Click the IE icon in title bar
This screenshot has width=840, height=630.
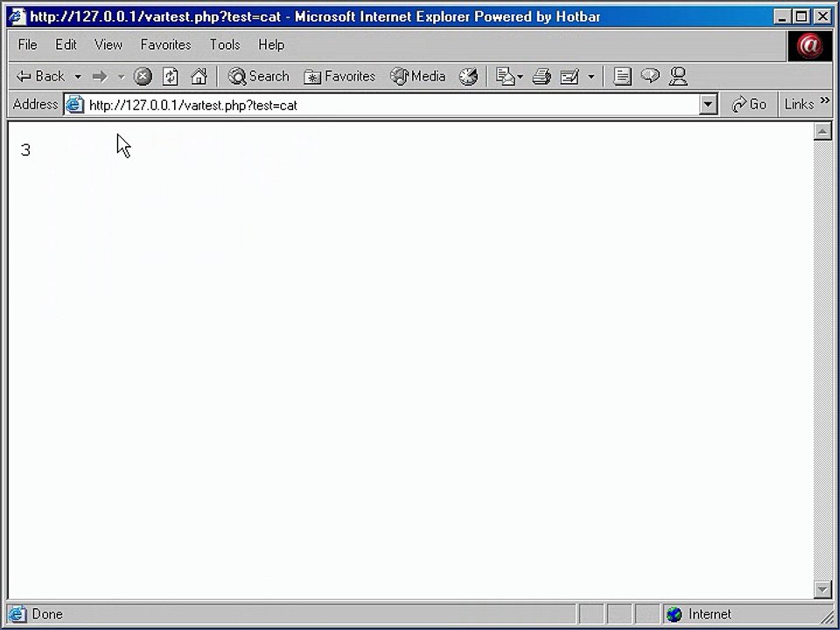click(17, 17)
